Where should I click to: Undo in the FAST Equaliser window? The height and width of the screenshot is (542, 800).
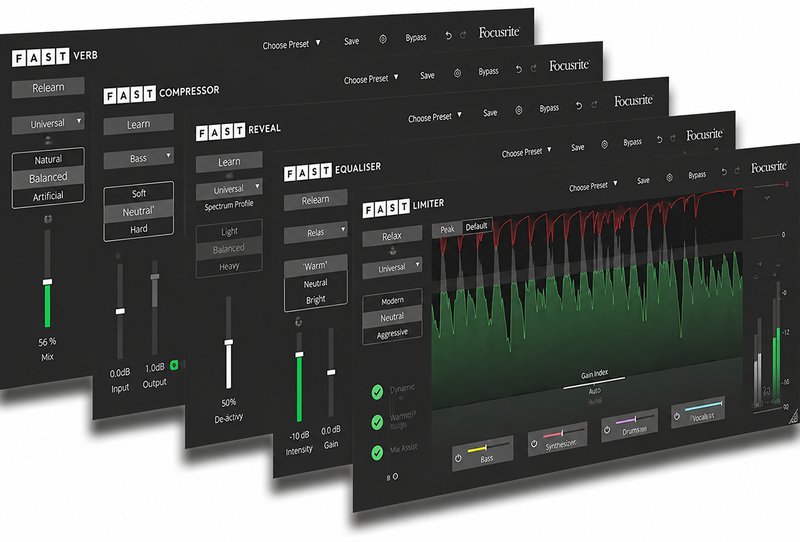(x=659, y=139)
